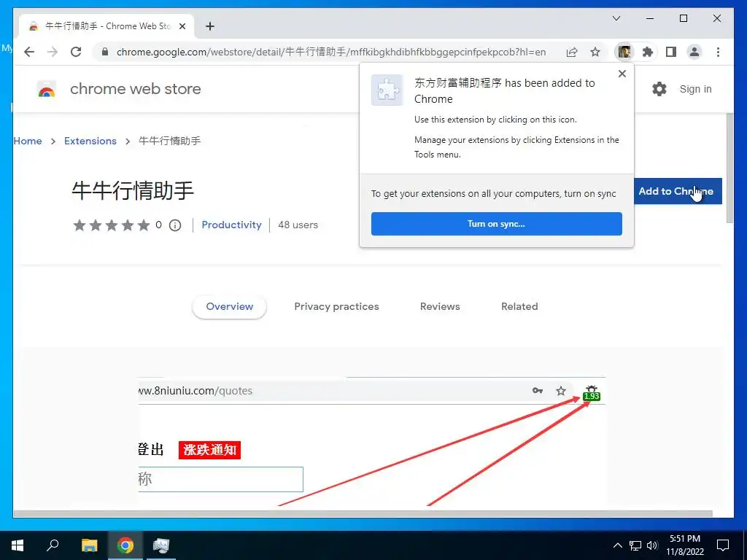Viewport: 747px width, 560px height.
Task: Click rating info icon
Action: pyautogui.click(x=175, y=225)
